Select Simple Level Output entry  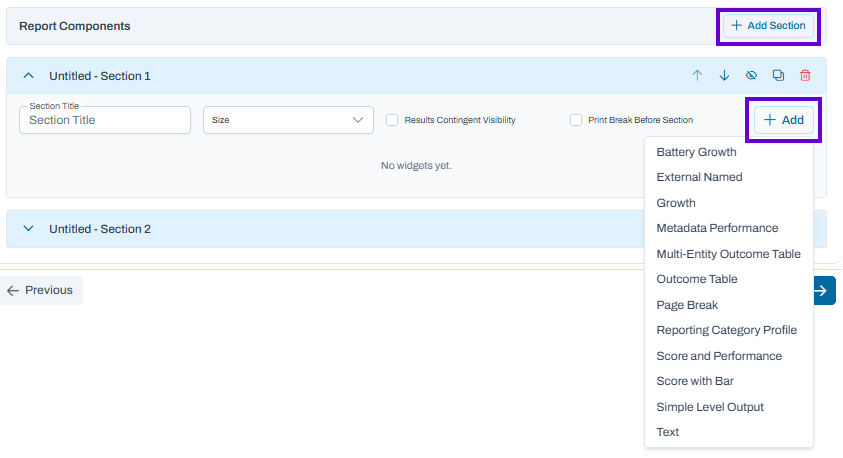728,407
